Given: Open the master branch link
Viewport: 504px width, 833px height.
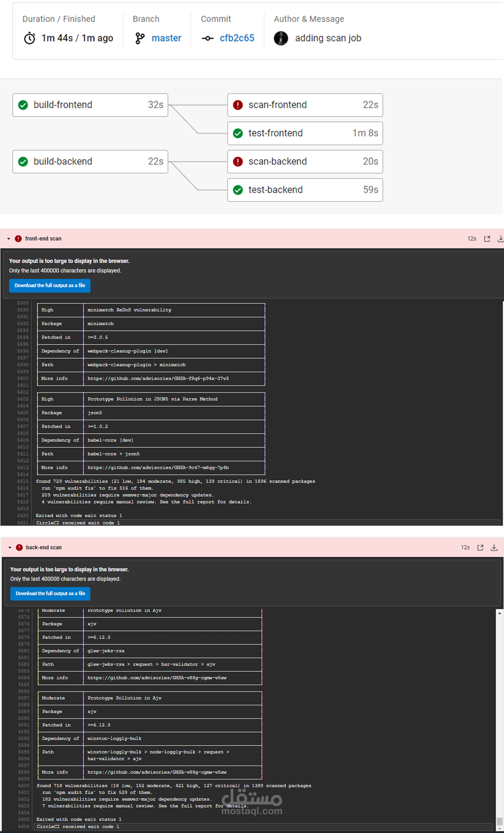Looking at the screenshot, I should [166, 38].
